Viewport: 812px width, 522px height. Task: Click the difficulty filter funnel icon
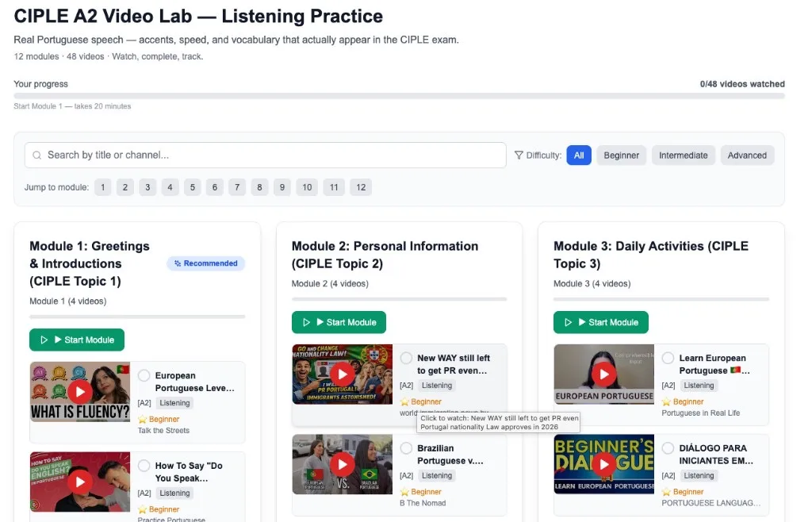[519, 155]
